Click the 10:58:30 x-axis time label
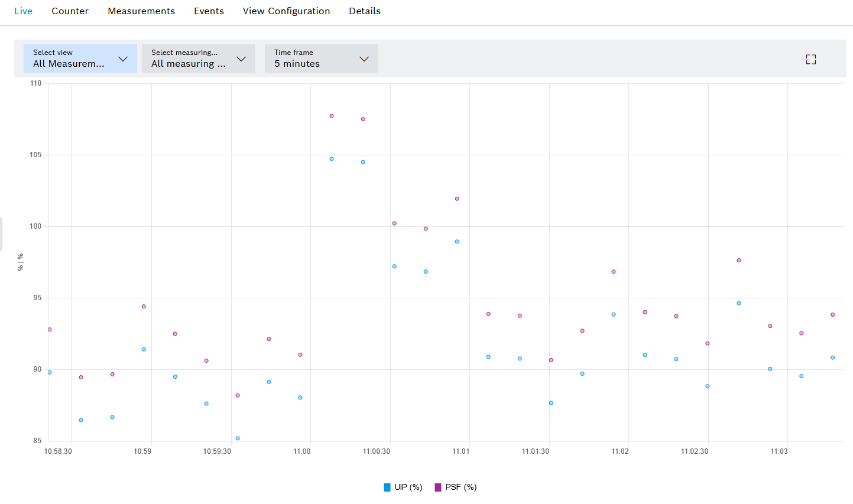 click(58, 451)
